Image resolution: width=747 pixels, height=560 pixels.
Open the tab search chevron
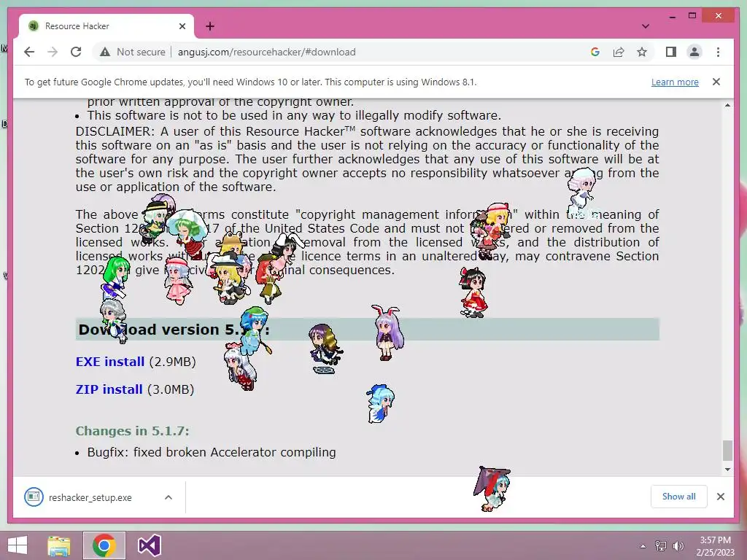tap(646, 26)
